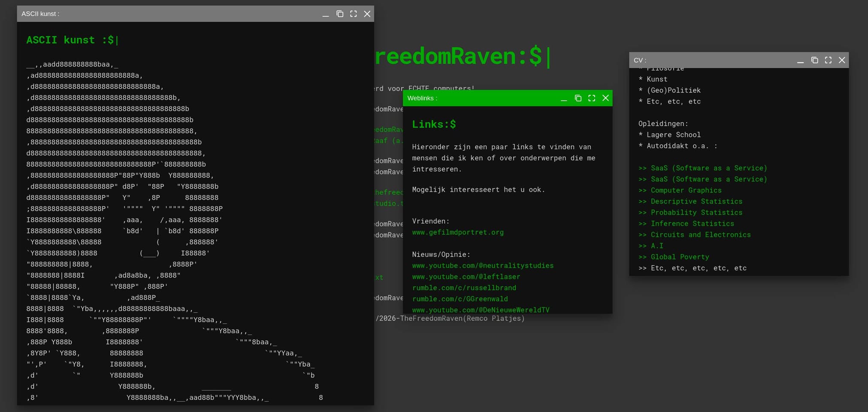The height and width of the screenshot is (412, 868).
Task: Open the @neutralitystudies YouTube link
Action: click(x=483, y=266)
